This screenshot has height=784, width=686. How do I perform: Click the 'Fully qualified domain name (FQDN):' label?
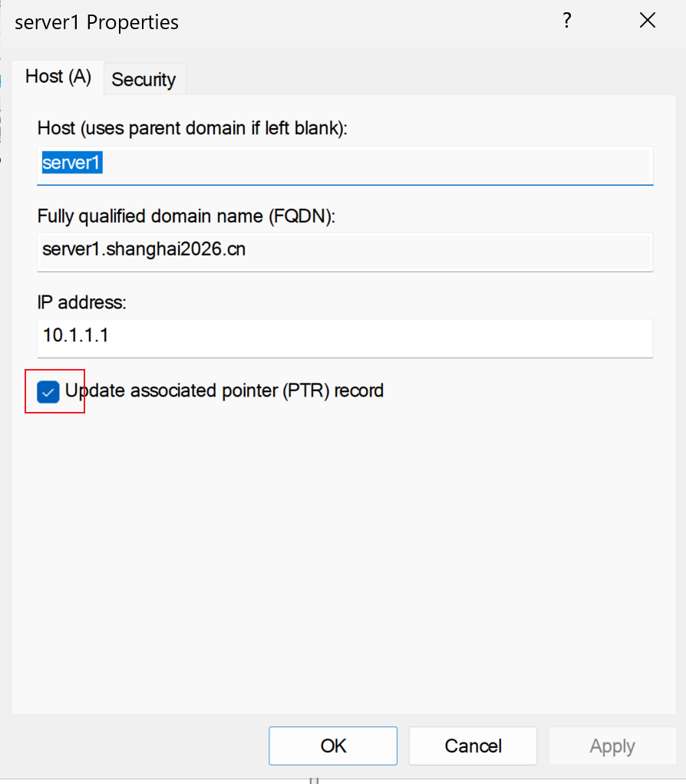click(x=186, y=216)
